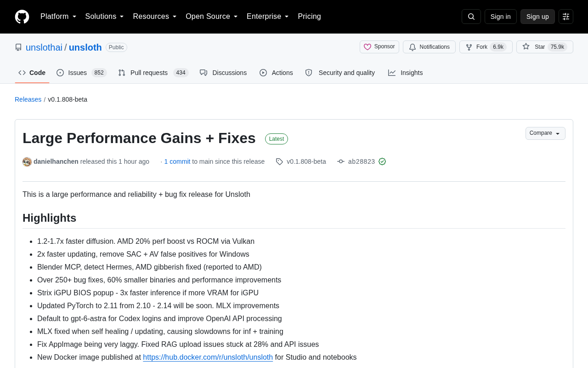588x368 pixels.
Task: Expand the Open Source menu
Action: (x=212, y=17)
